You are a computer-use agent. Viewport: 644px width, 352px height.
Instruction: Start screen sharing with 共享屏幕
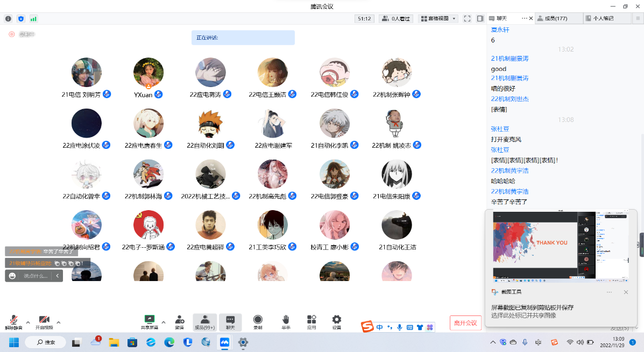tap(150, 319)
